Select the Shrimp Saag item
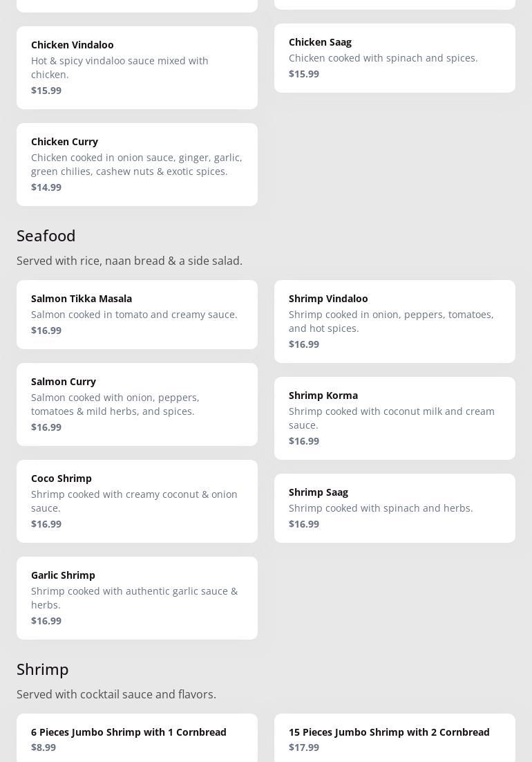Image resolution: width=532 pixels, height=762 pixels. point(395,508)
